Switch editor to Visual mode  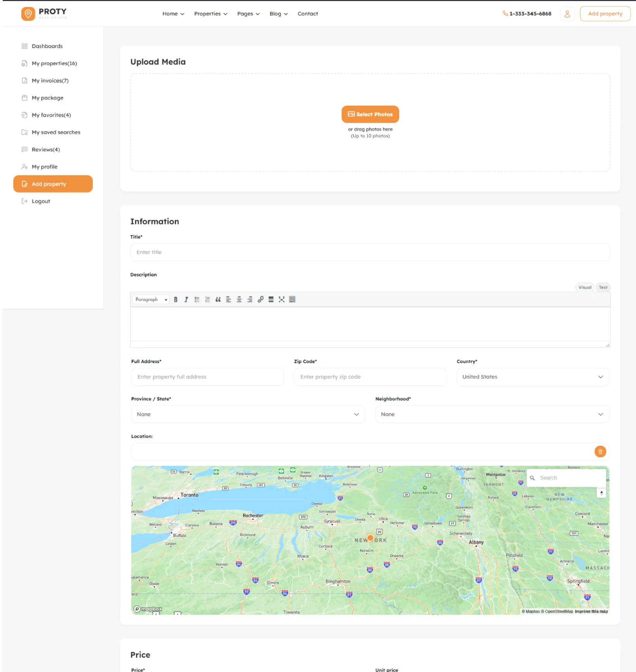pos(584,288)
